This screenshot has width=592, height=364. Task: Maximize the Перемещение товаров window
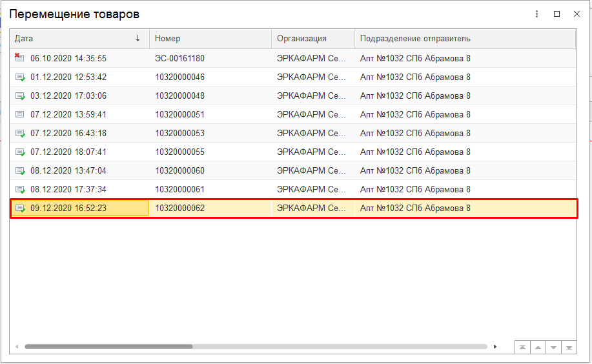click(556, 14)
